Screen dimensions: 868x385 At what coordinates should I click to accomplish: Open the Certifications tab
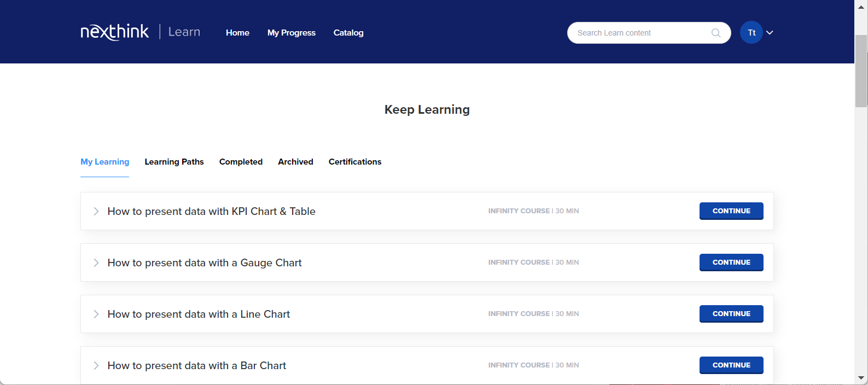(354, 162)
